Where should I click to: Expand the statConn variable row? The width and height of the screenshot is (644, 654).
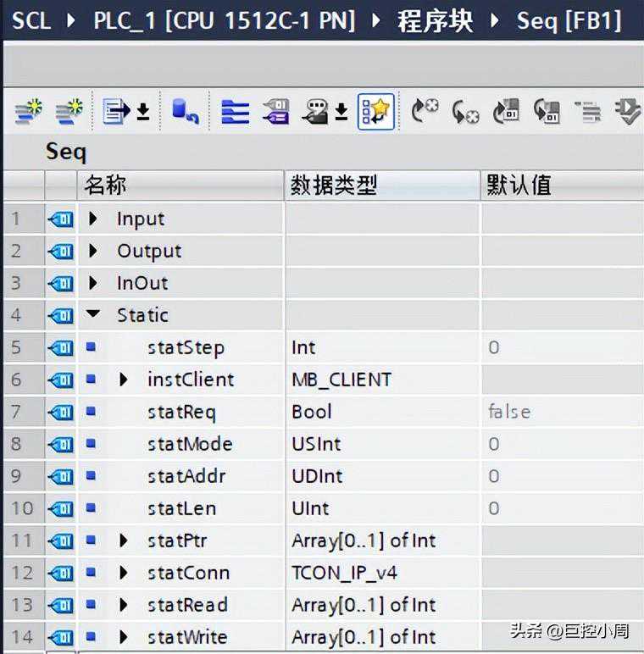point(124,573)
